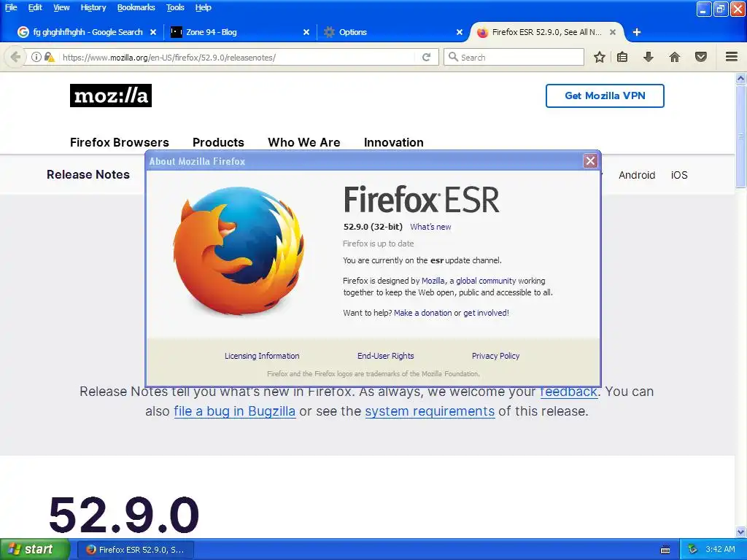Open the Innovation navigation menu
This screenshot has height=560, width=747.
393,142
